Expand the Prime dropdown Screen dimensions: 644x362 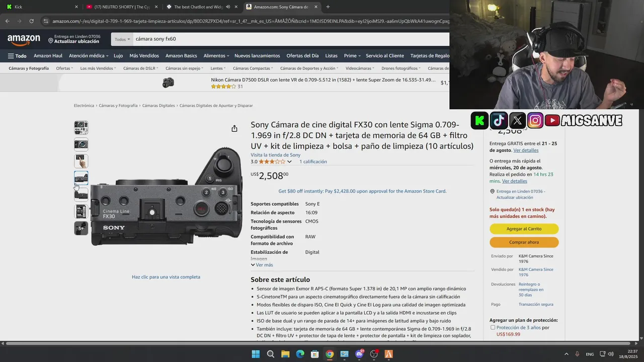352,56
